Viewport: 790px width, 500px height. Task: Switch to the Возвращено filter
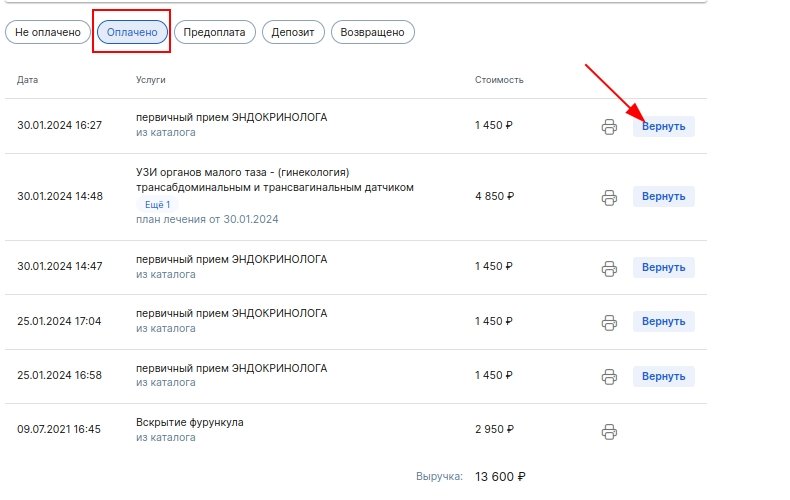372,32
